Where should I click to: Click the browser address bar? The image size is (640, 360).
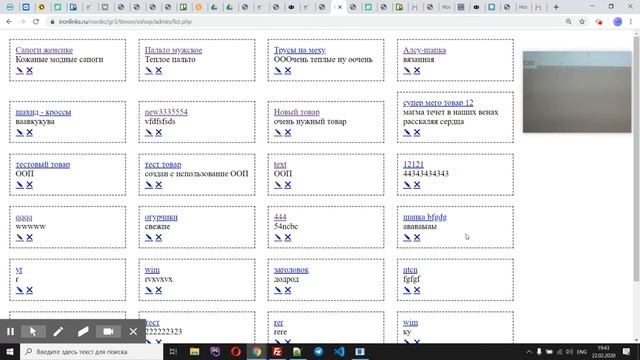click(306, 22)
